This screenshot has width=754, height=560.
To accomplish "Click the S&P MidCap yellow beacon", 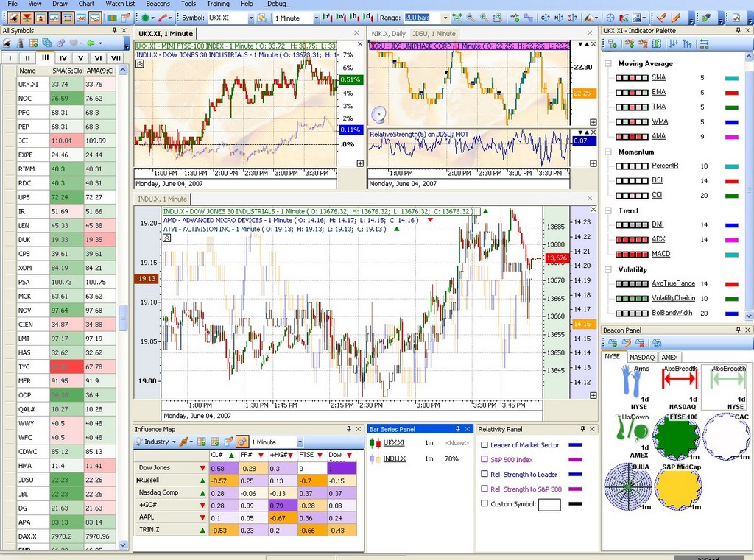I will (678, 487).
